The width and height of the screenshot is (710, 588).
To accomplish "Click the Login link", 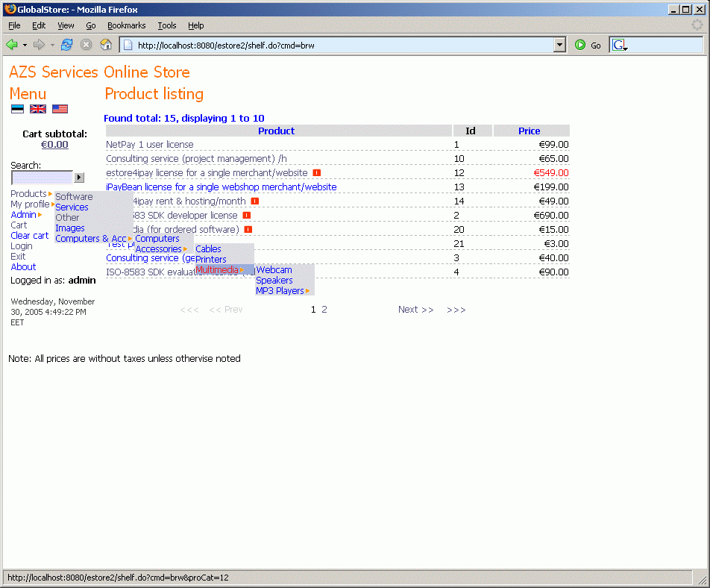I will [22, 246].
